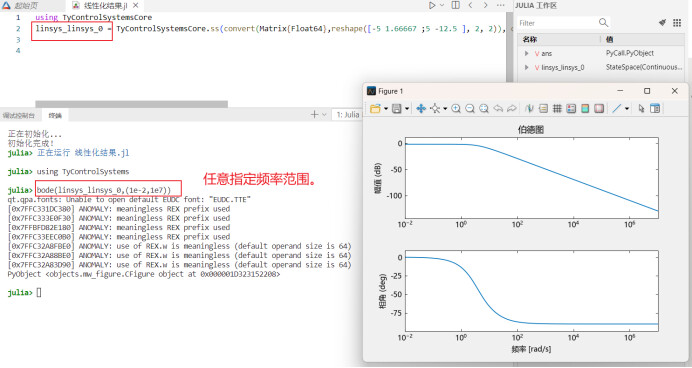Image resolution: width=692 pixels, height=368 pixels.
Task: Close the 线性化结果.jl tab
Action: tap(135, 6)
